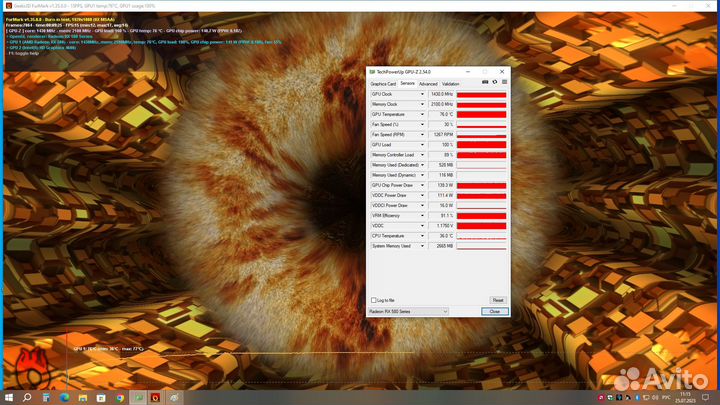
Task: Click the input language indicator
Action: pyautogui.click(x=666, y=397)
